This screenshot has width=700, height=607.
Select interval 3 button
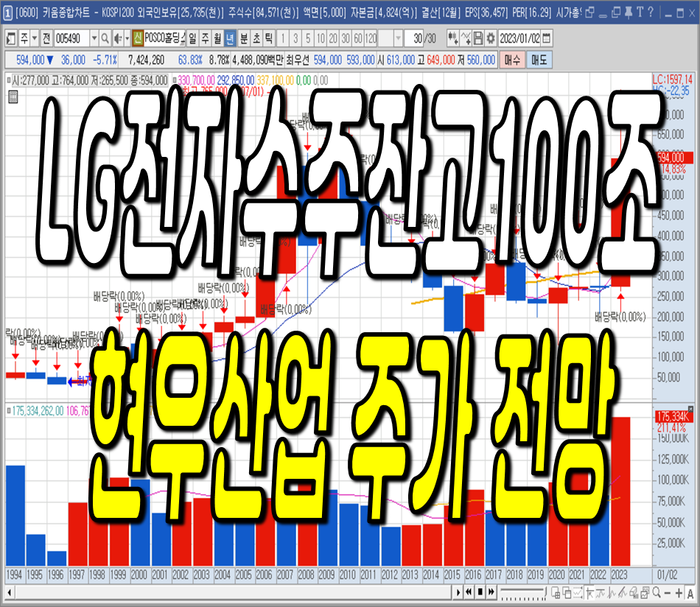tap(295, 38)
